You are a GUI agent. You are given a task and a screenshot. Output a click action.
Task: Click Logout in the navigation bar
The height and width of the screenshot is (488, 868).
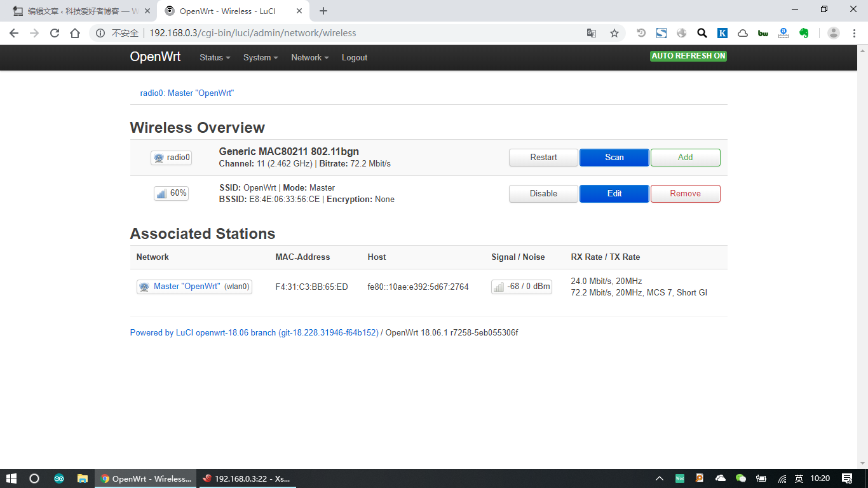pos(355,58)
